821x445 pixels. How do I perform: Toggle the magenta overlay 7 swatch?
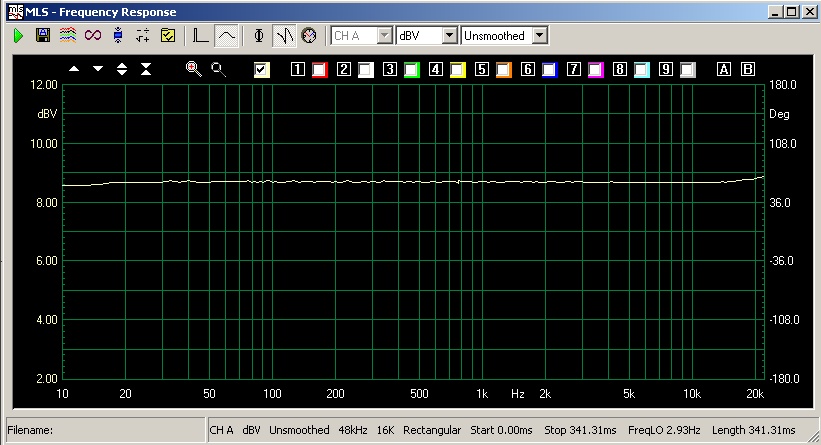click(x=596, y=70)
